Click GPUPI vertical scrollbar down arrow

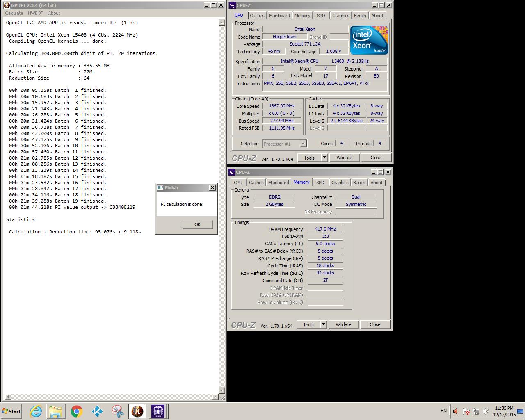[x=222, y=390]
